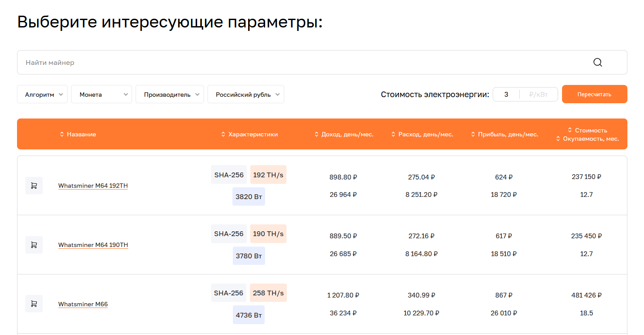Click SHA-256 tag in M64 192TH row

[x=229, y=174]
